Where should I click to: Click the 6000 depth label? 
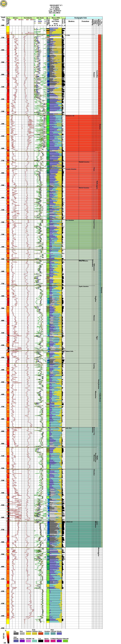point(3,566)
